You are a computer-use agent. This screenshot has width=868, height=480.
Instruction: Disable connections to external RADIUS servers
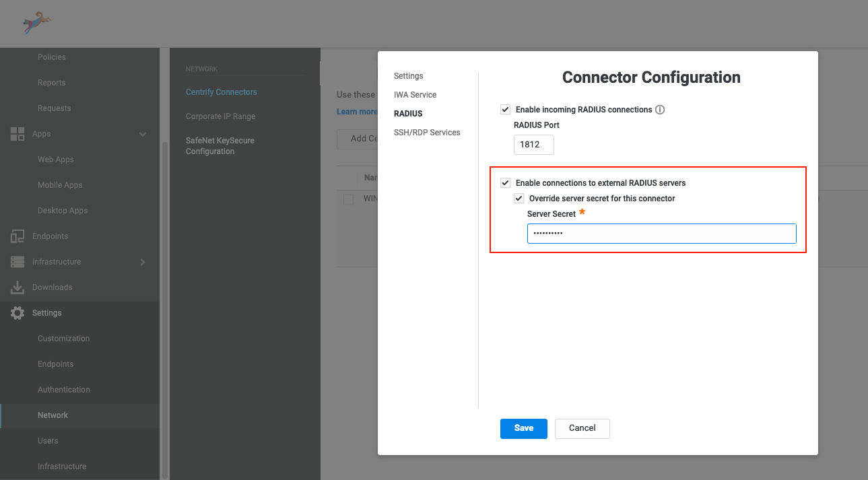(505, 182)
